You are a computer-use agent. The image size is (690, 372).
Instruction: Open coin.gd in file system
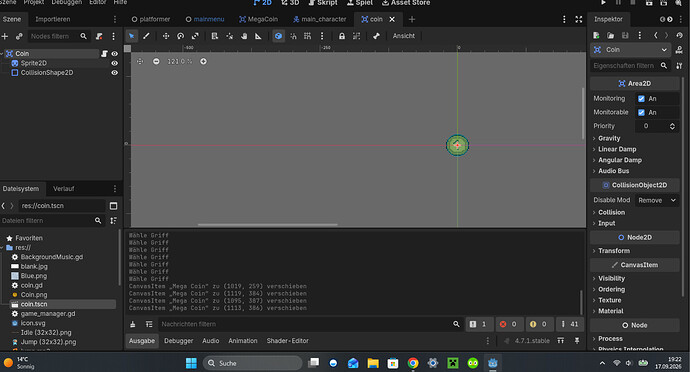[31, 285]
